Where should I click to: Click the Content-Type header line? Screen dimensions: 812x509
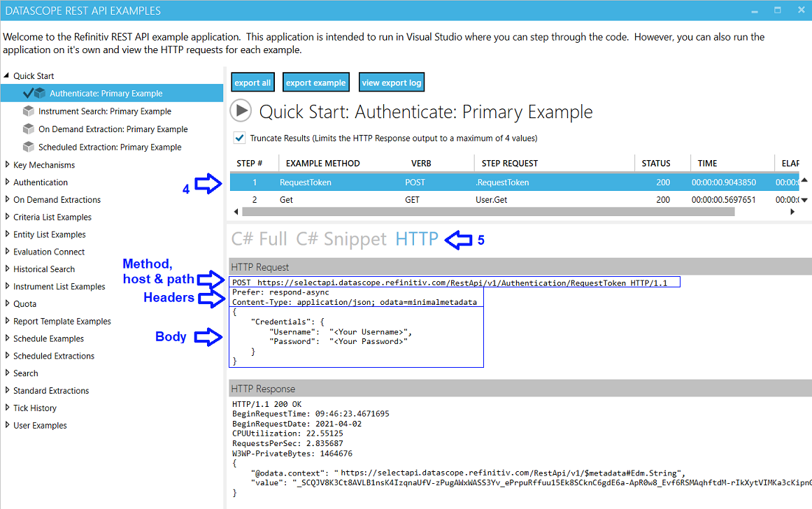coord(354,303)
